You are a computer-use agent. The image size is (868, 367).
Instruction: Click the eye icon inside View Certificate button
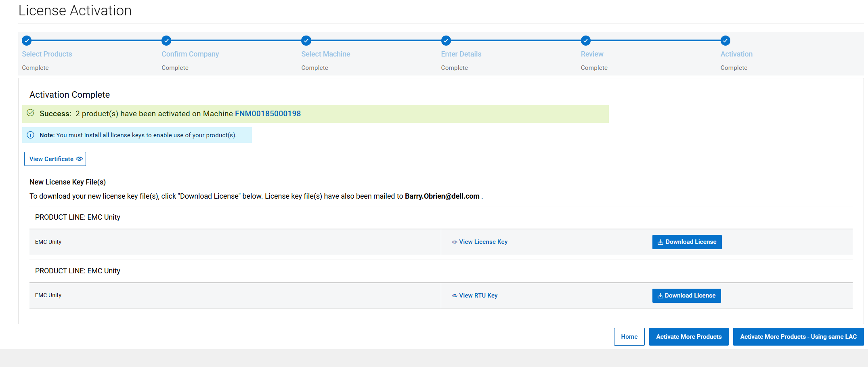click(x=80, y=159)
